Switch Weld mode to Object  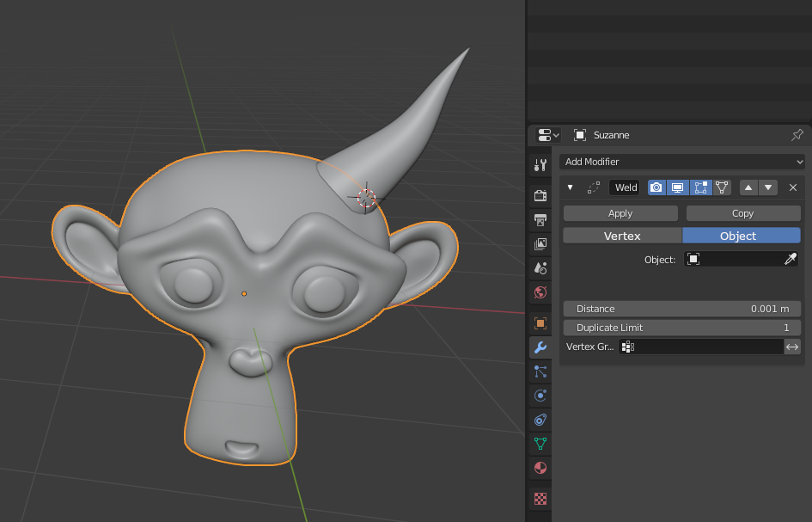[741, 236]
